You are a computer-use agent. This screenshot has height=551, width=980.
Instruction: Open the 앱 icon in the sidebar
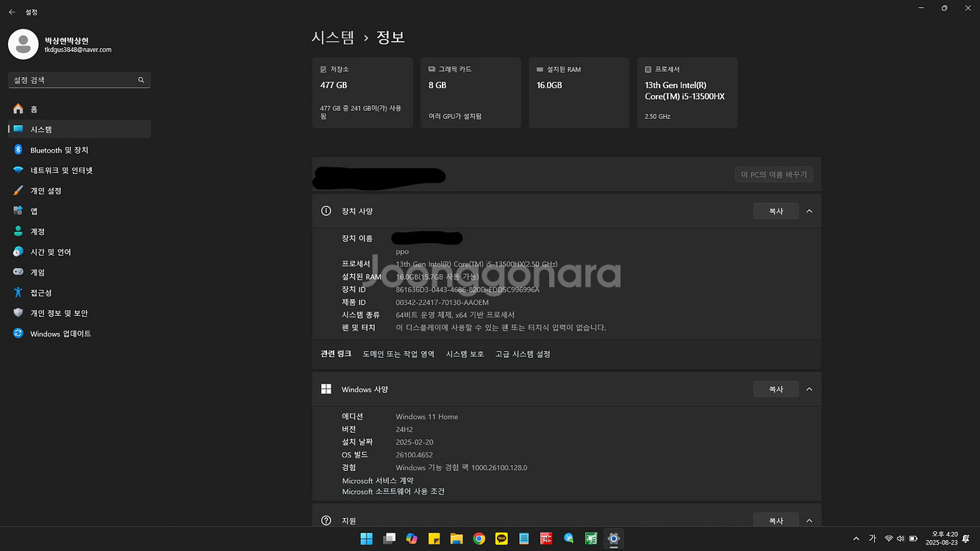coord(18,211)
